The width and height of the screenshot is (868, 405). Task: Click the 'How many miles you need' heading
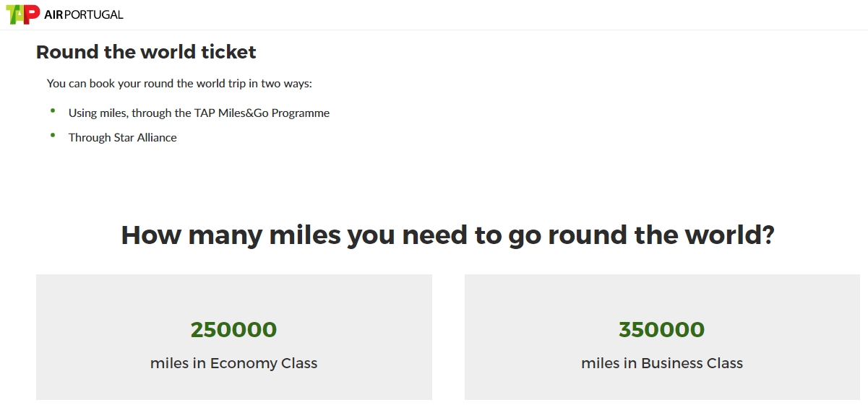tap(447, 235)
